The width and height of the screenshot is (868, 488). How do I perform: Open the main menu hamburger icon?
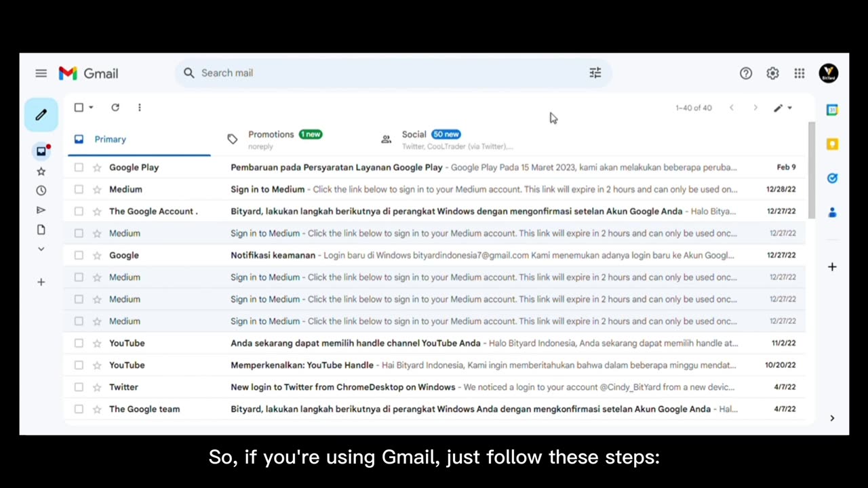point(41,73)
